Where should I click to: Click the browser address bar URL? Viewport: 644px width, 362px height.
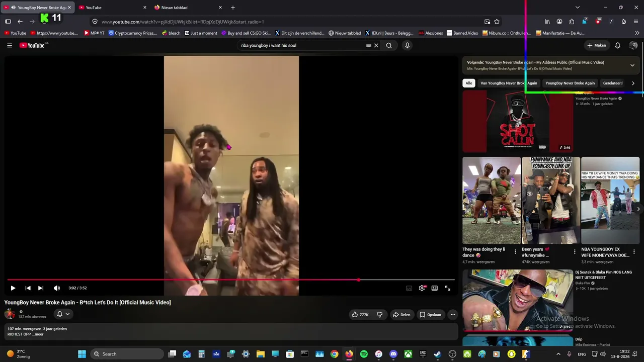click(183, 22)
